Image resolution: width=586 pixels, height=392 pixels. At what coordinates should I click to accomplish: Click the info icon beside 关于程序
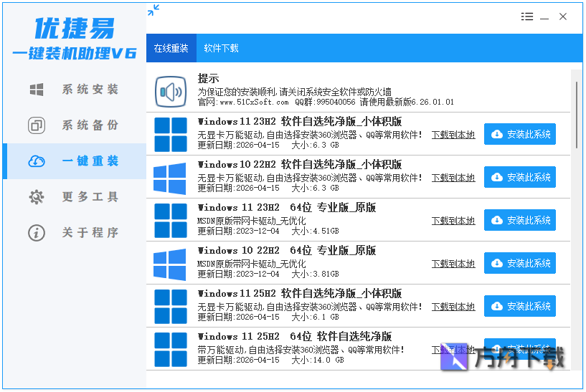(x=37, y=233)
